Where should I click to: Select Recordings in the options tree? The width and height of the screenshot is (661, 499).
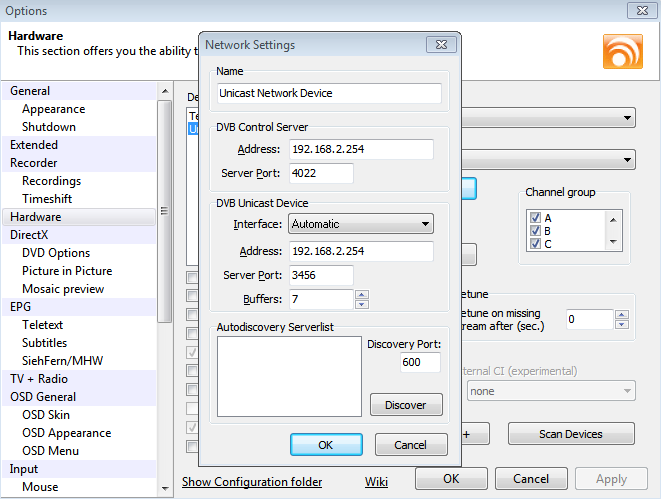pos(51,181)
